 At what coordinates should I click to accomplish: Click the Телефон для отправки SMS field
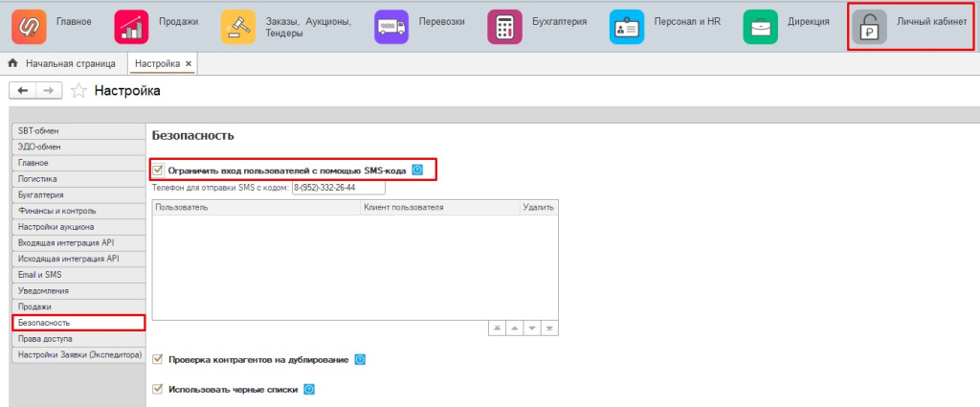pos(339,188)
